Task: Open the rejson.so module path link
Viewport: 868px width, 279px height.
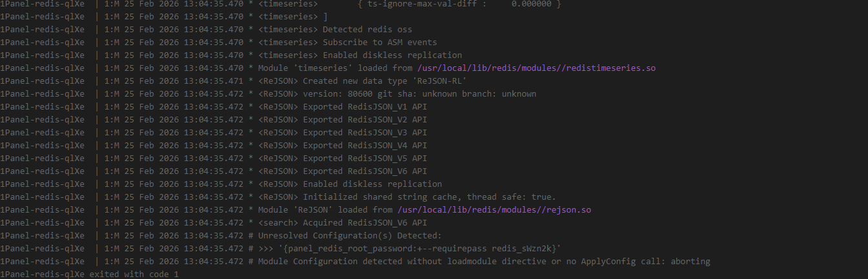Action: (x=494, y=210)
